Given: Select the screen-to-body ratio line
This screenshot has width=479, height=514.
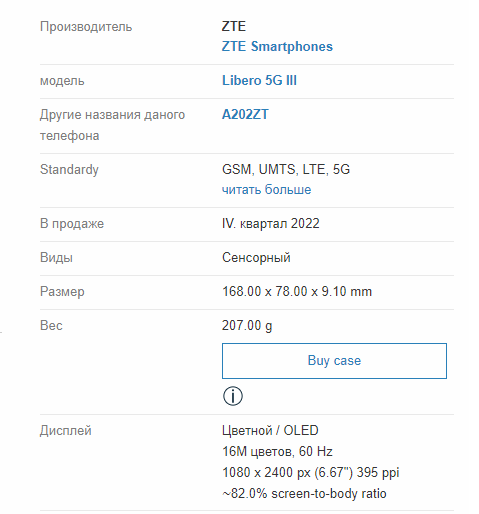Looking at the screenshot, I should pyautogui.click(x=304, y=493).
